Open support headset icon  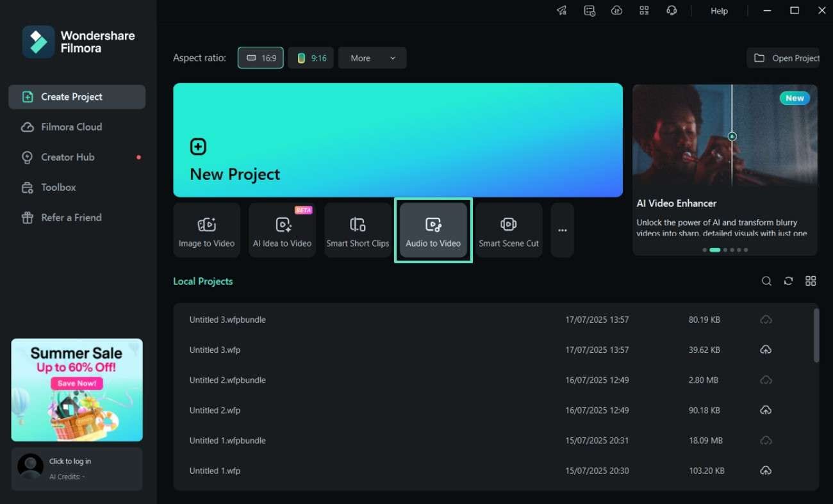(x=672, y=10)
